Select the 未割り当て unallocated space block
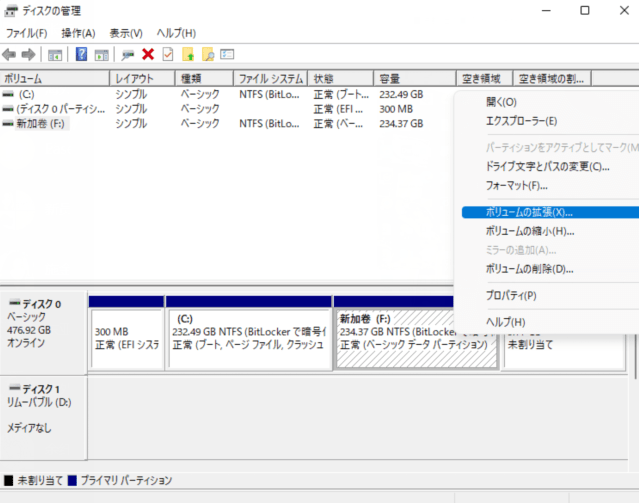Viewport: 639px width, 503px height. [x=564, y=351]
